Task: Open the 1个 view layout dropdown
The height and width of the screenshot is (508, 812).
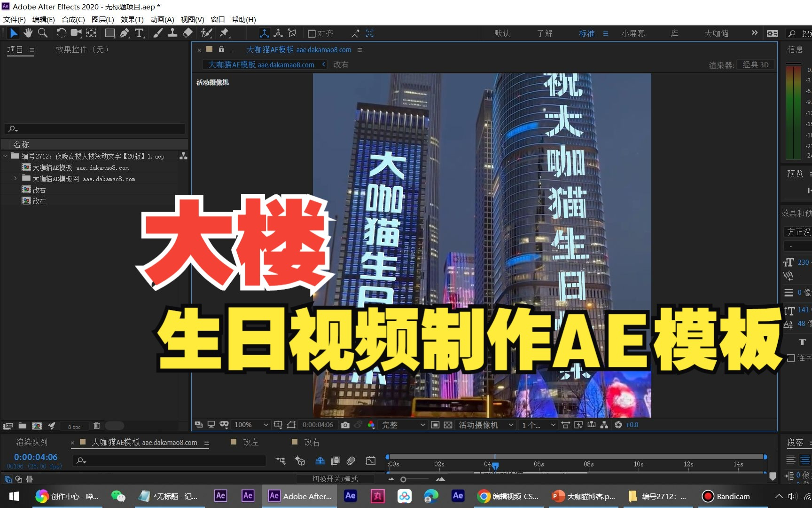Action: pos(539,425)
